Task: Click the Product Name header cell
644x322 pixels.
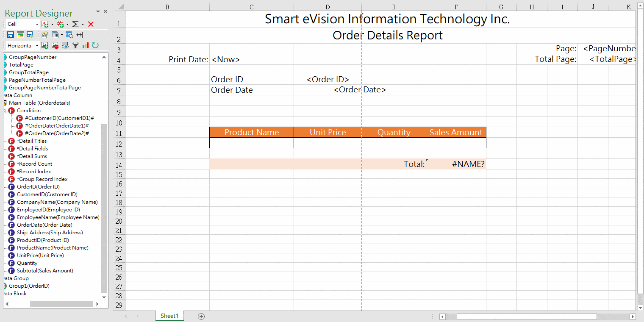Action: point(252,132)
